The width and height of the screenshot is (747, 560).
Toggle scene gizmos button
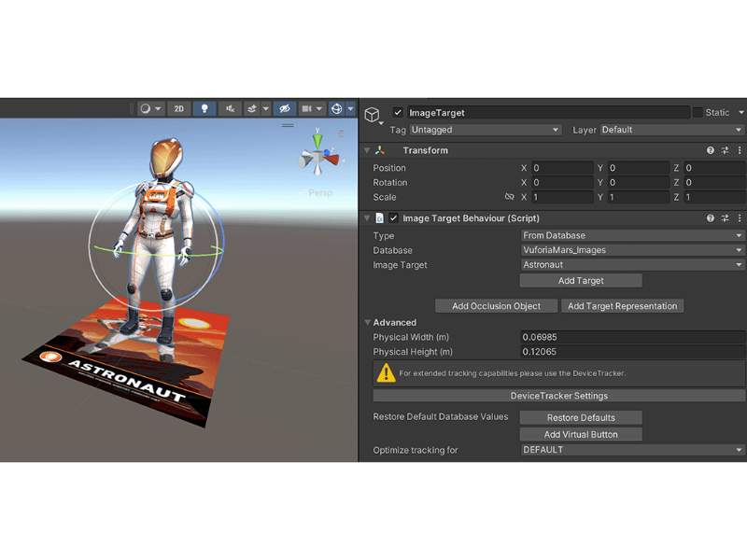337,109
